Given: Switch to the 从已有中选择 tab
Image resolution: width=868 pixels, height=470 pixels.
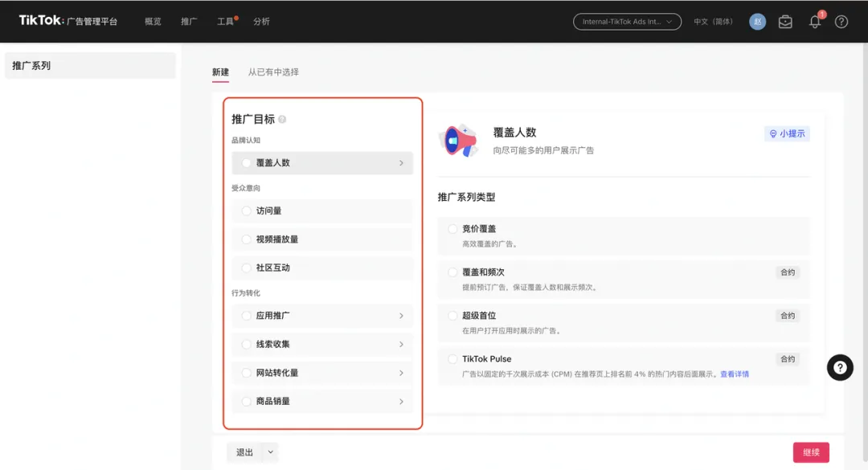Looking at the screenshot, I should 273,72.
